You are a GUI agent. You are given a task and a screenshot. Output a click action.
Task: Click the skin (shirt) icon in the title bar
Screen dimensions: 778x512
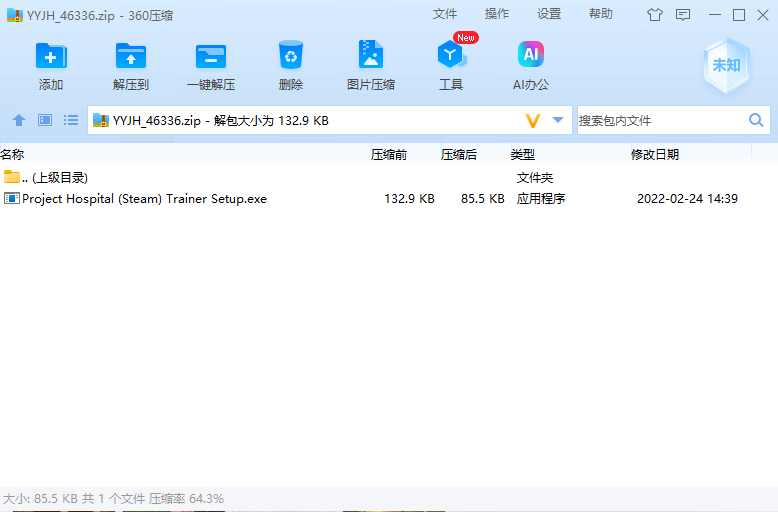655,15
